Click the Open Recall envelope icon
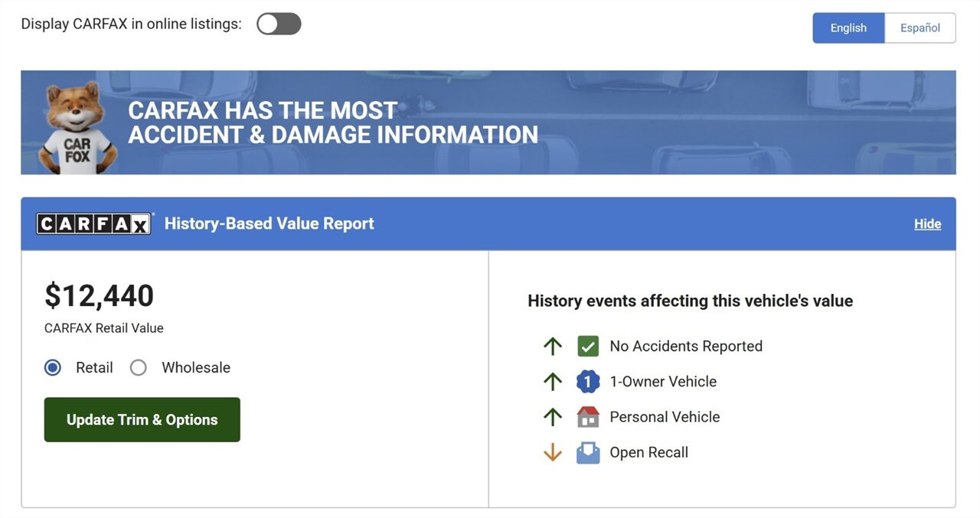This screenshot has width=980, height=518. coord(588,452)
